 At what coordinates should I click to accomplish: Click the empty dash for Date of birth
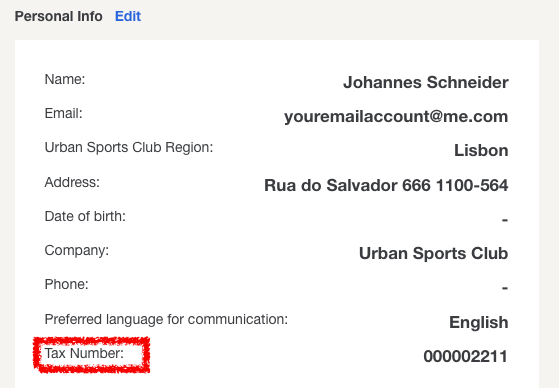[x=505, y=220]
